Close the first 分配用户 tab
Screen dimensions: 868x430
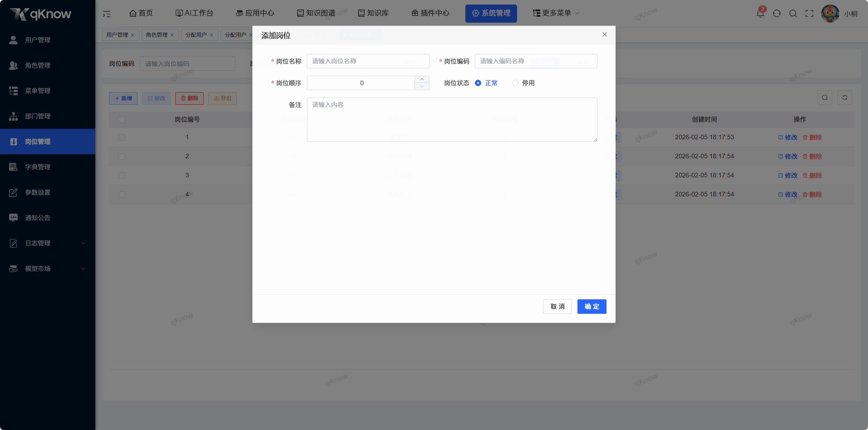(x=212, y=35)
